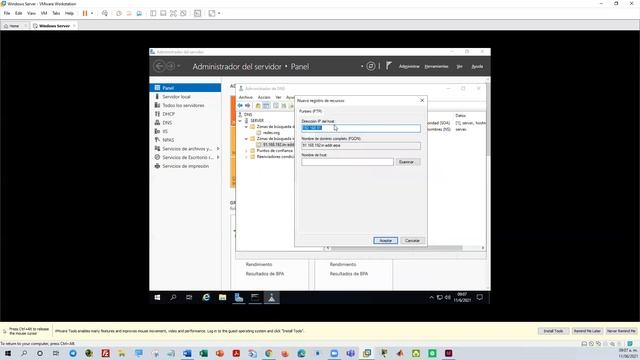Click Cancelar button in new record dialog
640x360 pixels.
coord(412,241)
